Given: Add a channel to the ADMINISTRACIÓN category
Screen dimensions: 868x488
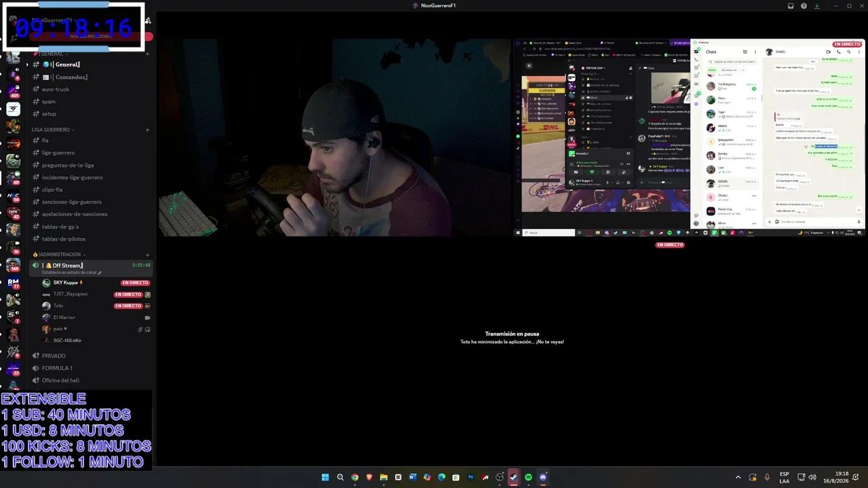Looking at the screenshot, I should pos(147,254).
